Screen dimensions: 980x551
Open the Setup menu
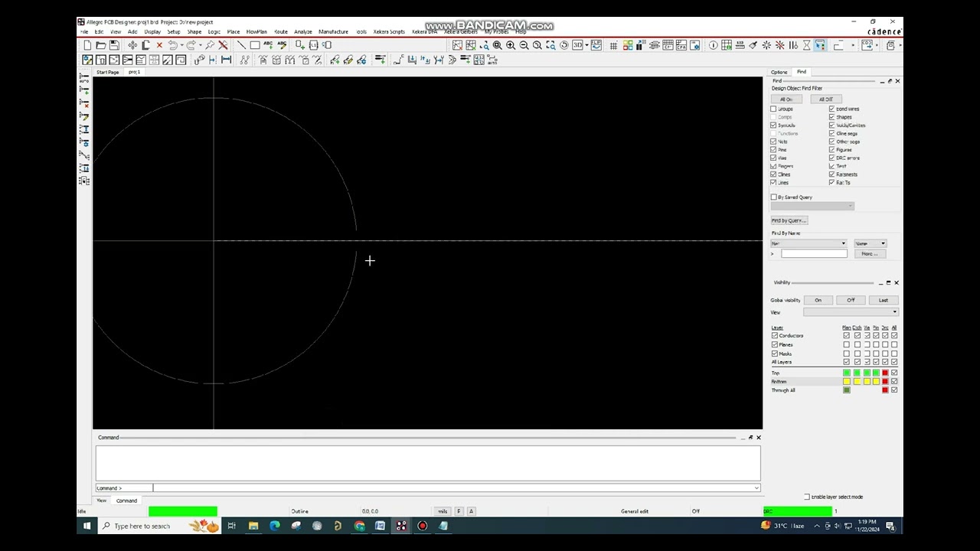pos(174,31)
